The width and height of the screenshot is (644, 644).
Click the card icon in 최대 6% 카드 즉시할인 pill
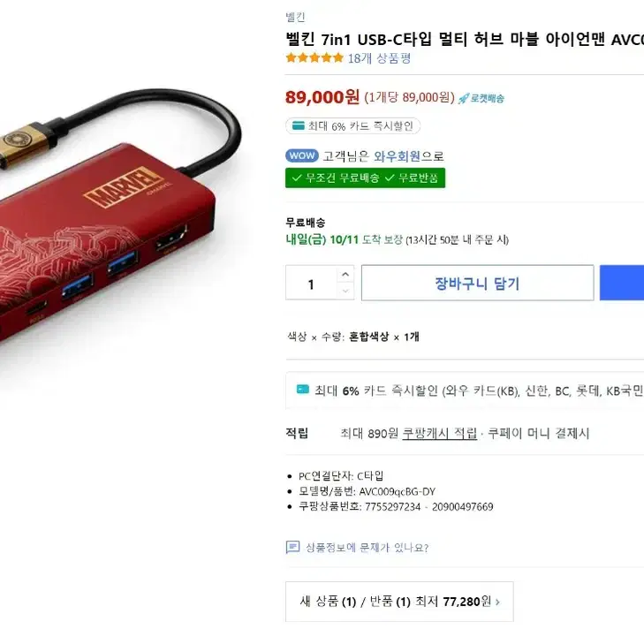[299, 125]
